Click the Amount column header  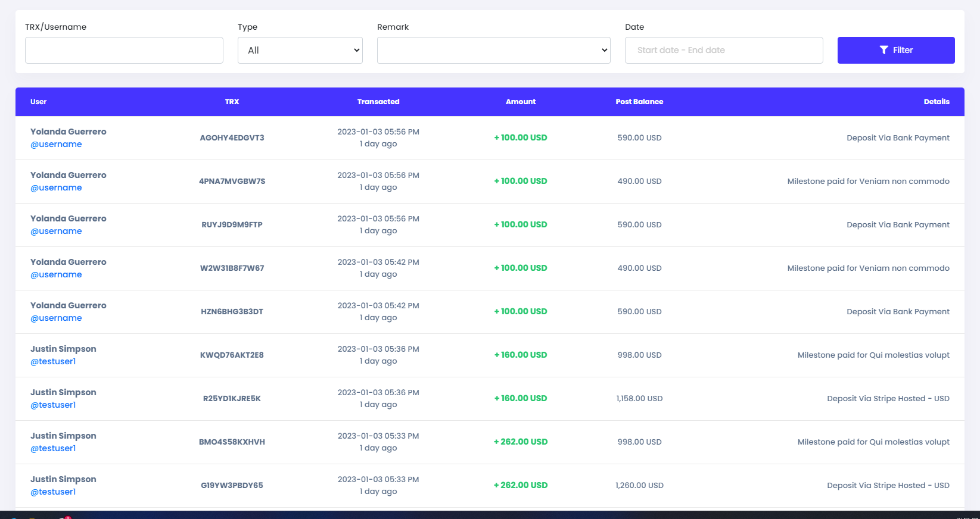[520, 102]
